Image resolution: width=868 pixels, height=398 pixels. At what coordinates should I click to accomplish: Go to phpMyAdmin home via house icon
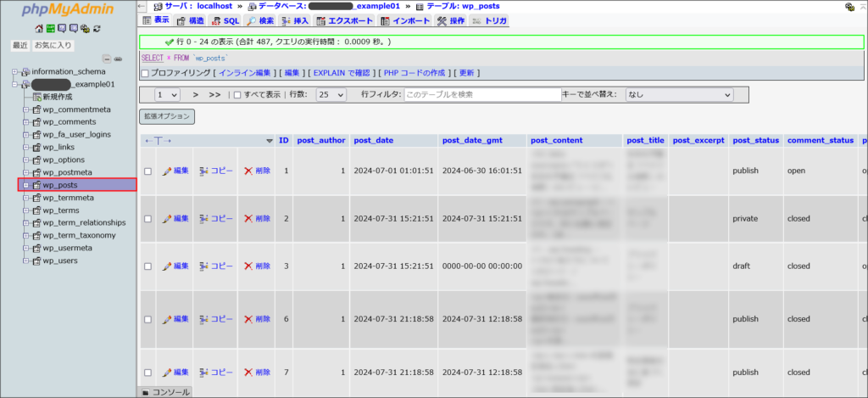pos(39,29)
